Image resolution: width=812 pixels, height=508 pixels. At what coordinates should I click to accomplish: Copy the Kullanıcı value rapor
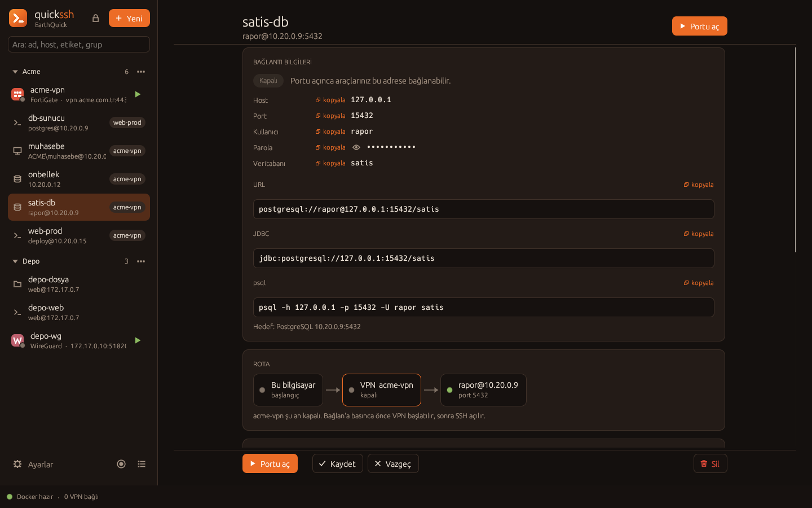pos(330,132)
